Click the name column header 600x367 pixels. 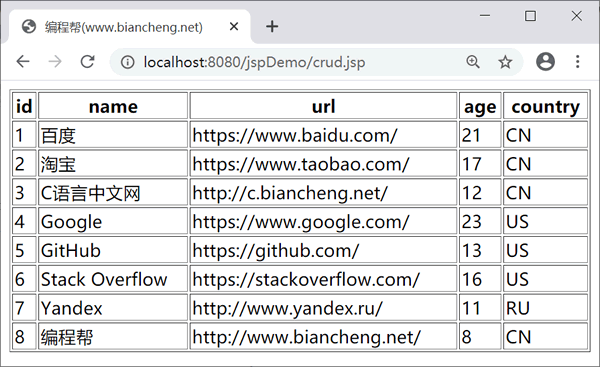point(113,106)
